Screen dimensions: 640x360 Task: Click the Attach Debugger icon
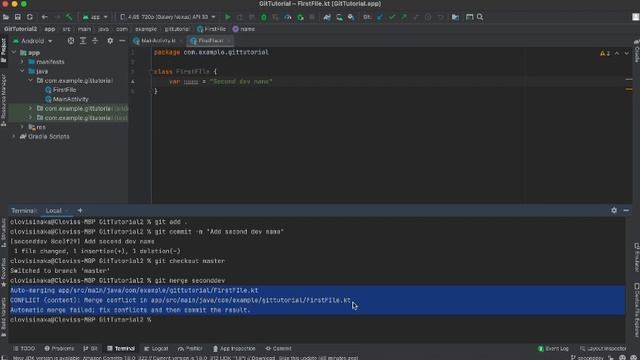pos(300,17)
